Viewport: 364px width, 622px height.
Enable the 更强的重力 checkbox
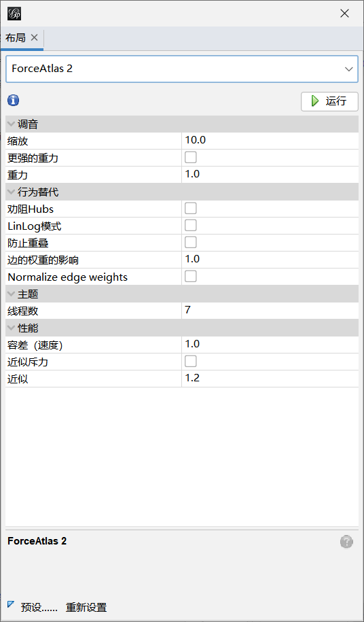pyautogui.click(x=191, y=158)
